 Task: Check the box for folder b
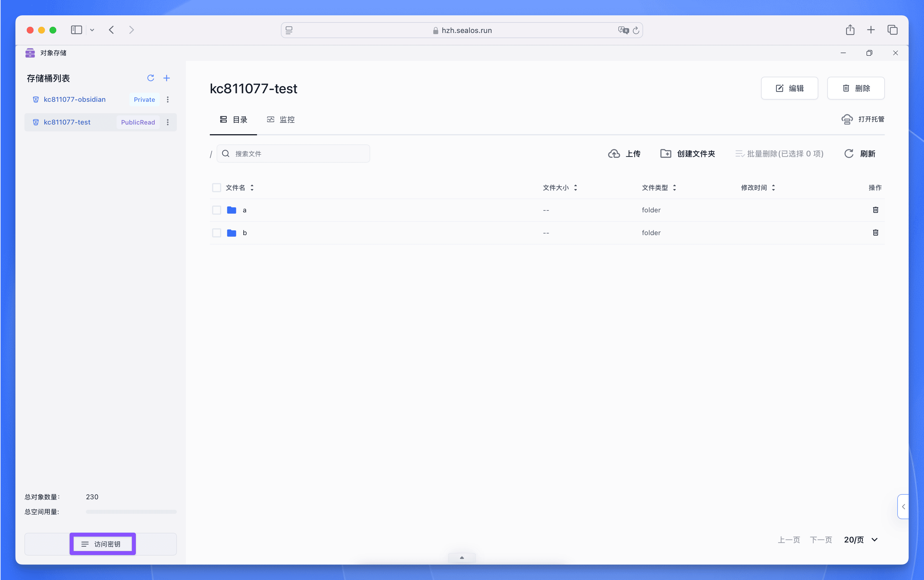pos(216,233)
